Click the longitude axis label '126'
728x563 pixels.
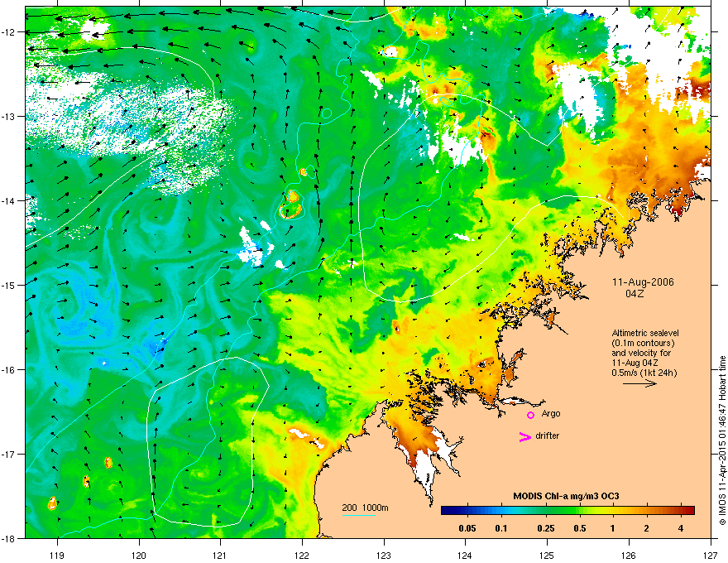click(x=629, y=555)
